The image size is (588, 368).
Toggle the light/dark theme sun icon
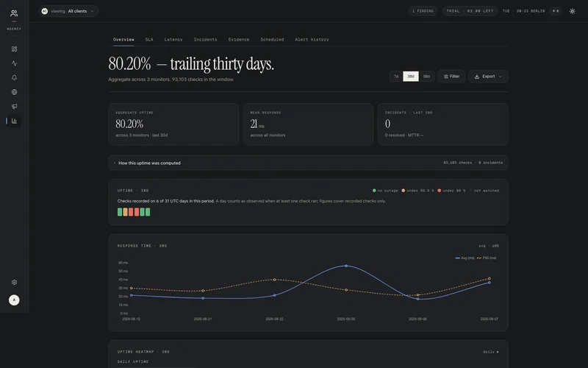click(573, 11)
